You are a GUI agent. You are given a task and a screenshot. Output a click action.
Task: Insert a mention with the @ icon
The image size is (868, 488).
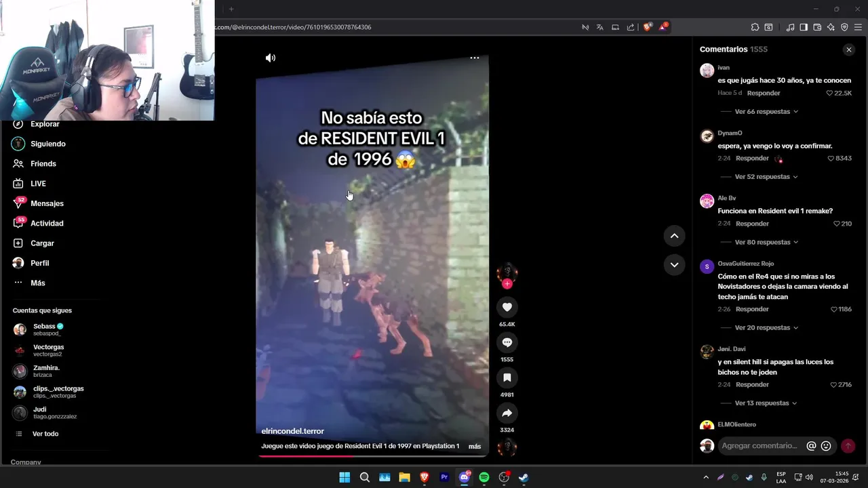click(x=811, y=446)
